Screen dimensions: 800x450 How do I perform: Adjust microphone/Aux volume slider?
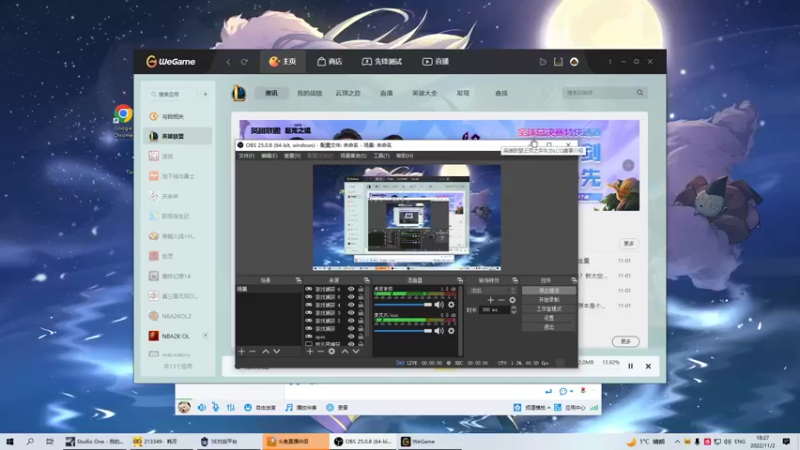point(403,331)
